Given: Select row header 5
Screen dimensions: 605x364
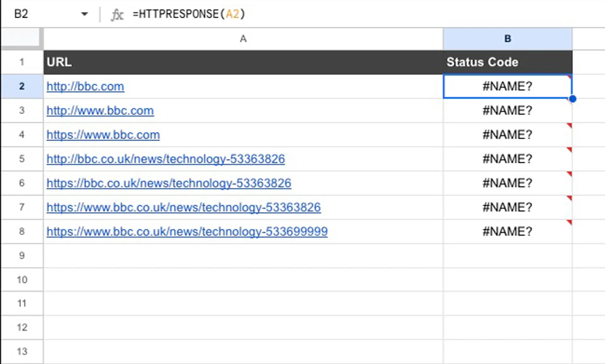Looking at the screenshot, I should coord(22,159).
